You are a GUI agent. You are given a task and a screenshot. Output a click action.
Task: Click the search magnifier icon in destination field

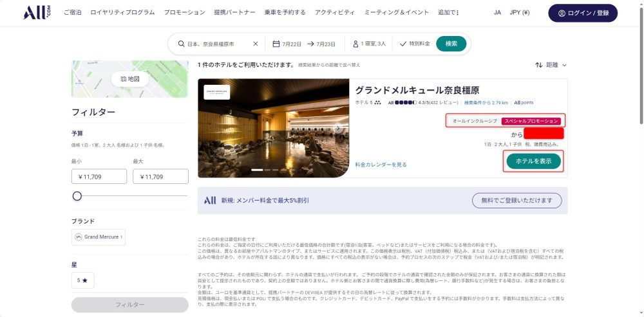[181, 44]
